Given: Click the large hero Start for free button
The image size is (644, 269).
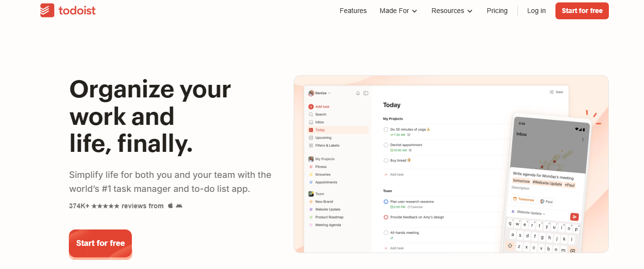Looking at the screenshot, I should pyautogui.click(x=100, y=243).
